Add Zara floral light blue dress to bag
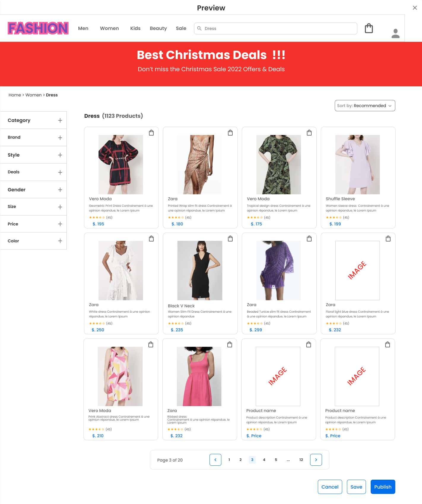 [388, 239]
